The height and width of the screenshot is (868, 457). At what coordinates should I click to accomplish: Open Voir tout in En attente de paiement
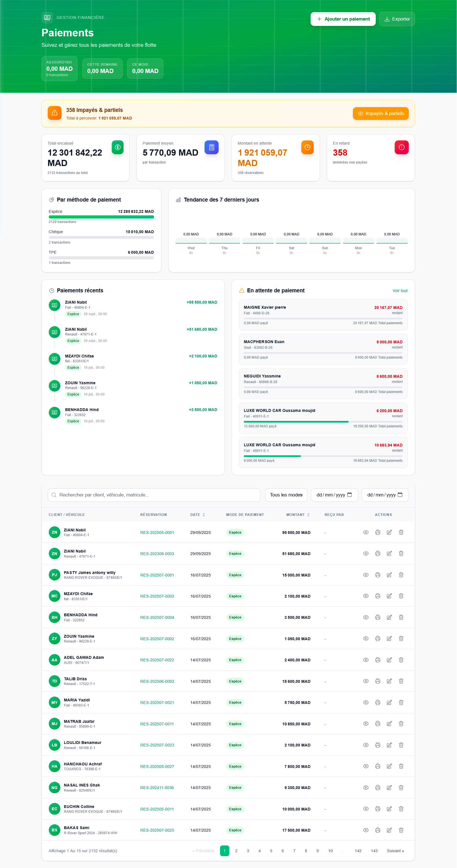pos(400,290)
